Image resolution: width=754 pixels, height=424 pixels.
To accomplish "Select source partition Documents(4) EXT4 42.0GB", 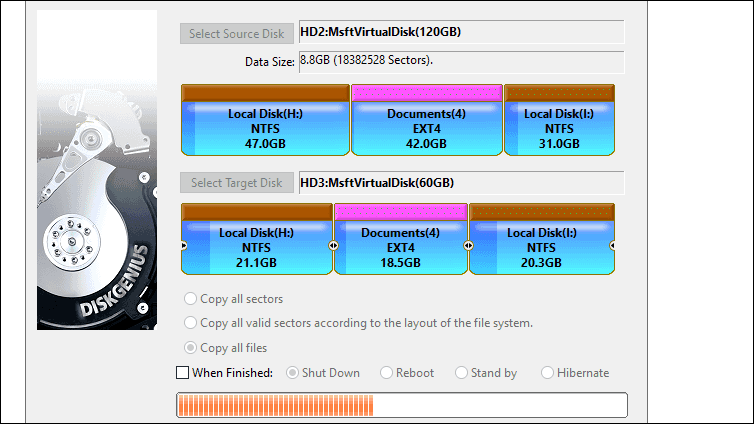I will [427, 120].
